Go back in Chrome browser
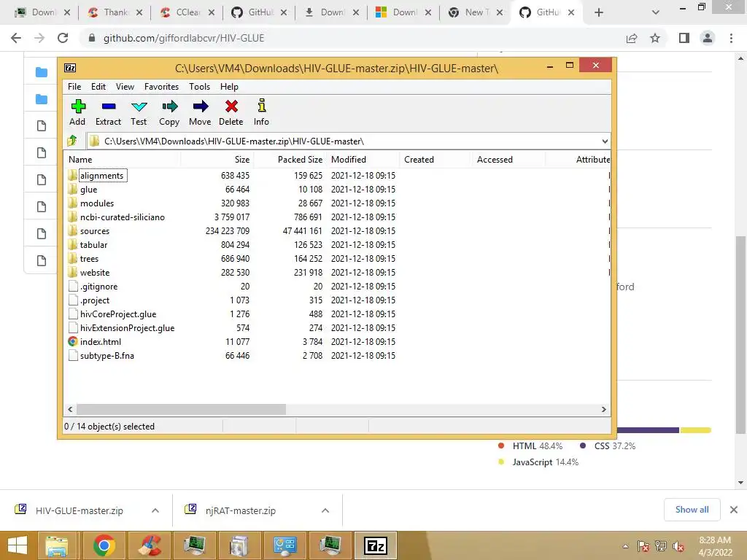Image resolution: width=747 pixels, height=560 pixels. (16, 38)
